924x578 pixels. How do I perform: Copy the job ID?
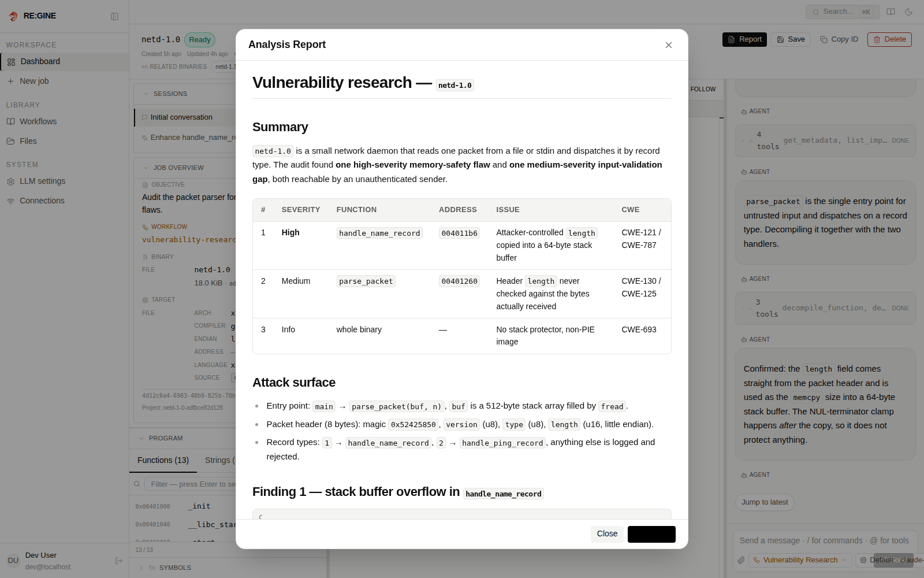coord(839,39)
